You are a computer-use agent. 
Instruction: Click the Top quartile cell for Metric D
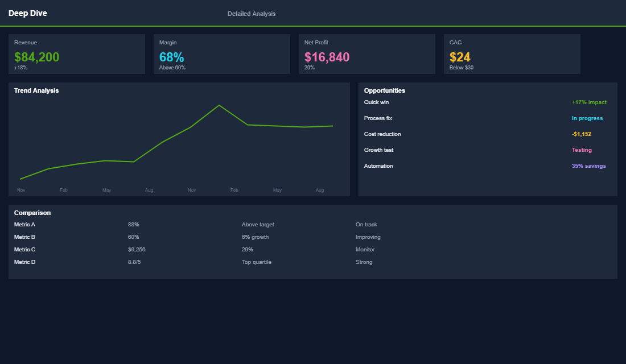click(x=256, y=262)
